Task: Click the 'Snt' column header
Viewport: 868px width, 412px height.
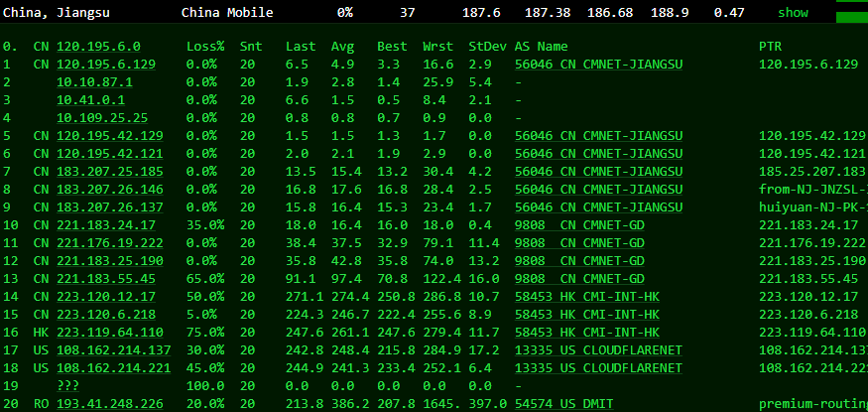Action: point(251,47)
